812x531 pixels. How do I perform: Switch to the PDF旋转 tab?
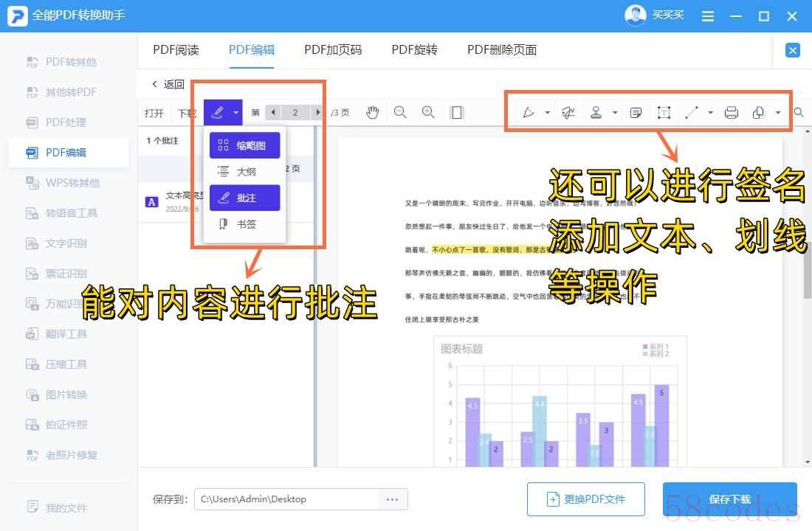point(414,50)
